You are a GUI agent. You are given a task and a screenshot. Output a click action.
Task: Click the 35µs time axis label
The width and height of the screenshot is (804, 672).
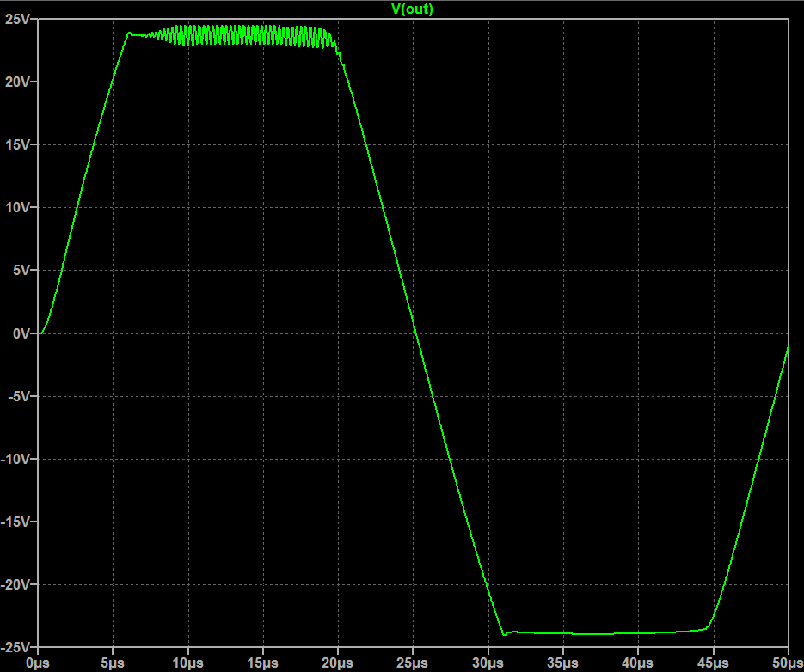click(x=562, y=663)
